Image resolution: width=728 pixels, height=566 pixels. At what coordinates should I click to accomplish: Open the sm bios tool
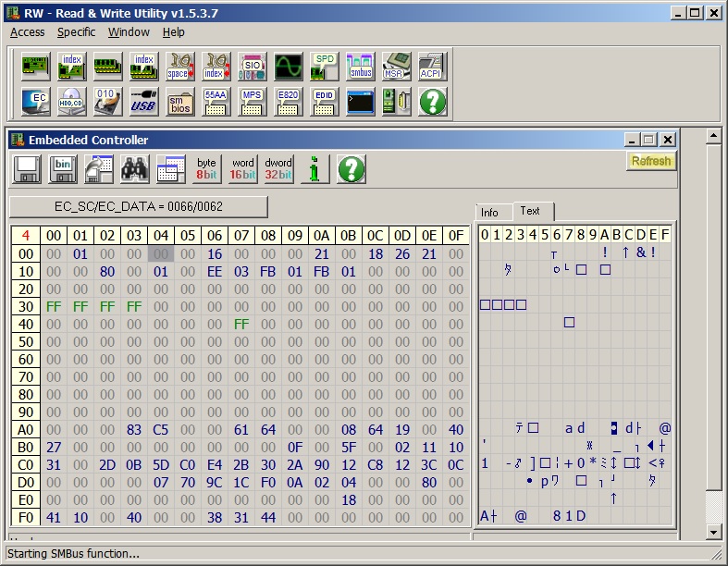(x=180, y=102)
